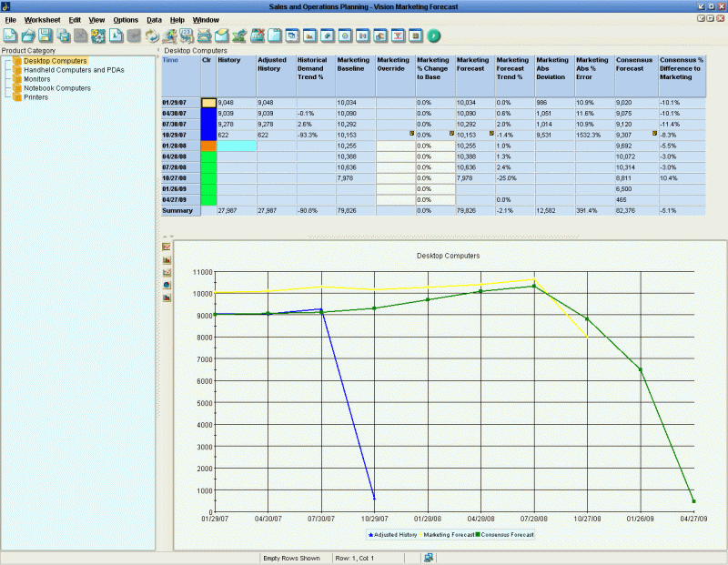Select the area chart type icon
The width and height of the screenshot is (728, 565).
click(167, 298)
